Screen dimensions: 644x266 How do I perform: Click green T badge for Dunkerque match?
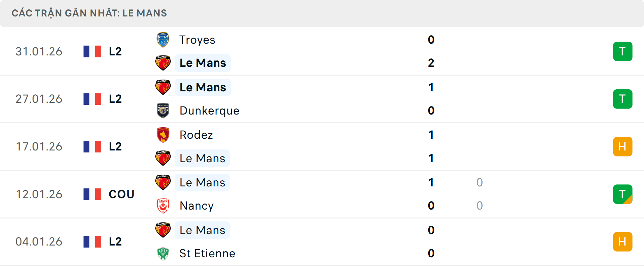coord(623,99)
